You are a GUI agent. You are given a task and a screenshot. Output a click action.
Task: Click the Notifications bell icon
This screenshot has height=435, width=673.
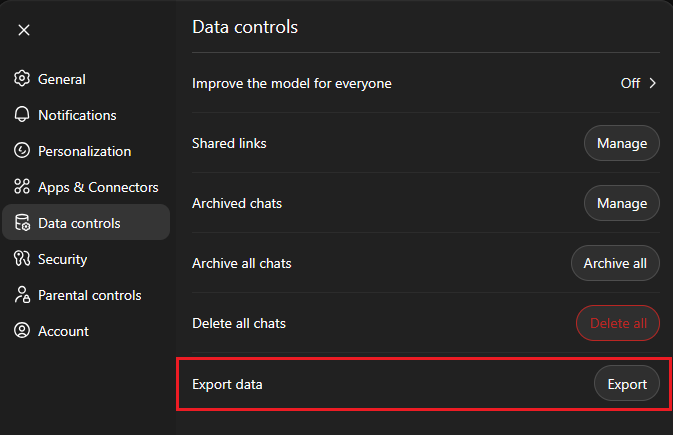coord(22,115)
